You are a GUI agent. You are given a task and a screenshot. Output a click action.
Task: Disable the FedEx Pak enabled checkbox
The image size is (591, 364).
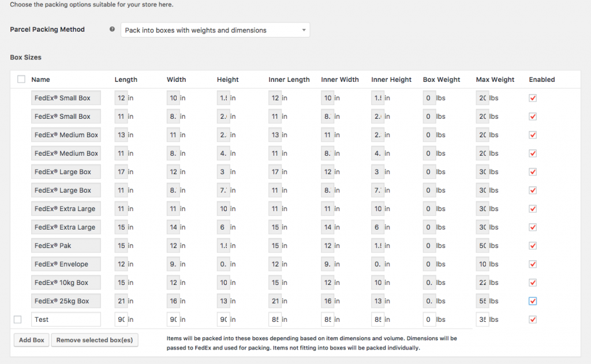533,246
